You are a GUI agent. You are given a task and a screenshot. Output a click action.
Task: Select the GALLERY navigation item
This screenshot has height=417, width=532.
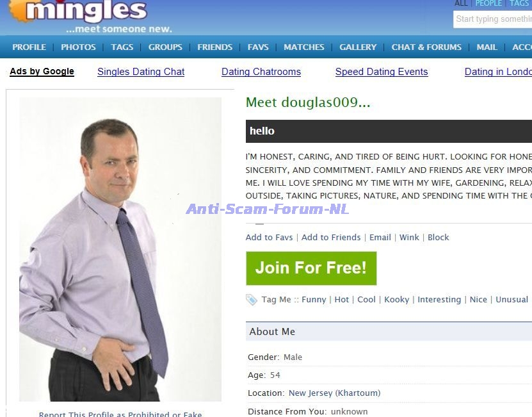tap(358, 47)
